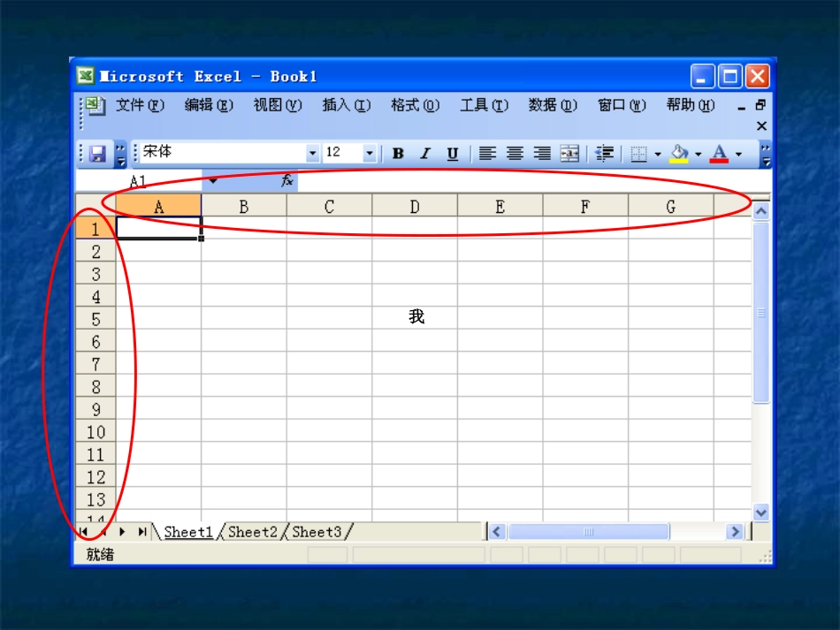Select column E header
The width and height of the screenshot is (840, 630).
(x=500, y=206)
